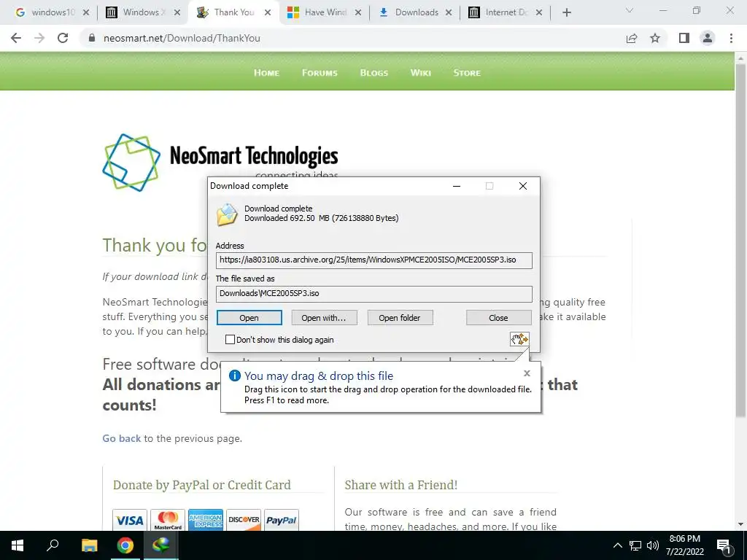Click the volume speaker icon

653,545
